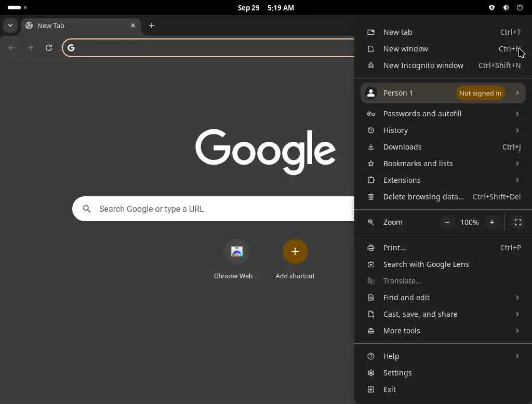Close the New Tab tab
Viewport: 532px width, 404px height.
tap(133, 25)
